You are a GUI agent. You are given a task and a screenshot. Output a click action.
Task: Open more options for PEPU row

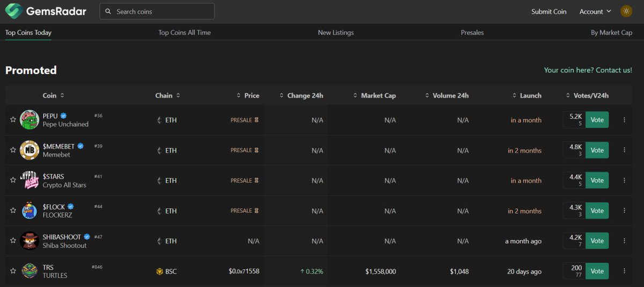(624, 120)
